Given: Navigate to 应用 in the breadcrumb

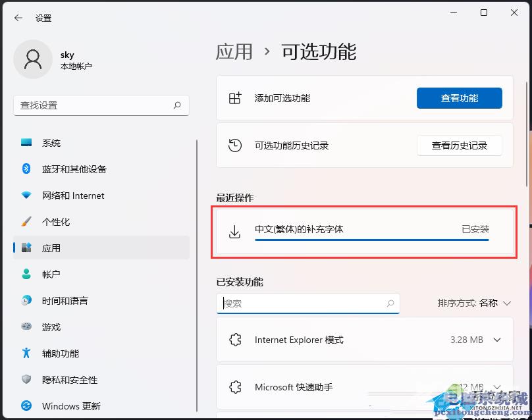Looking at the screenshot, I should [234, 51].
